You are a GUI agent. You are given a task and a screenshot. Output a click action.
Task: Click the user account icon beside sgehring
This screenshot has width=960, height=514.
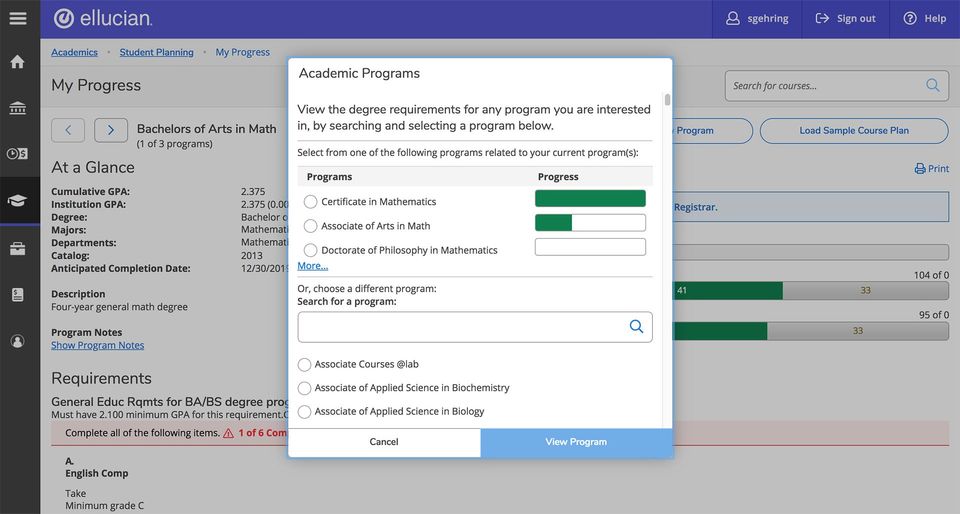pyautogui.click(x=732, y=18)
